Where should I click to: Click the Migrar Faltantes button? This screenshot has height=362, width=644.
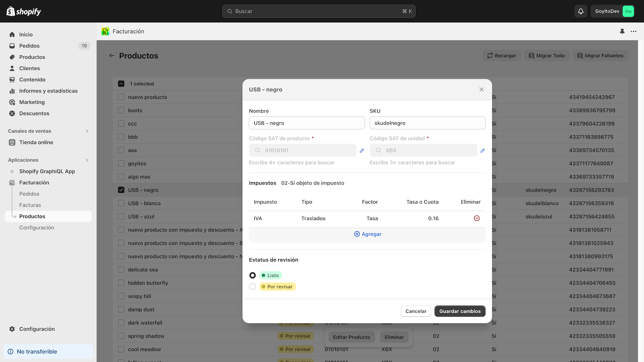600,56
